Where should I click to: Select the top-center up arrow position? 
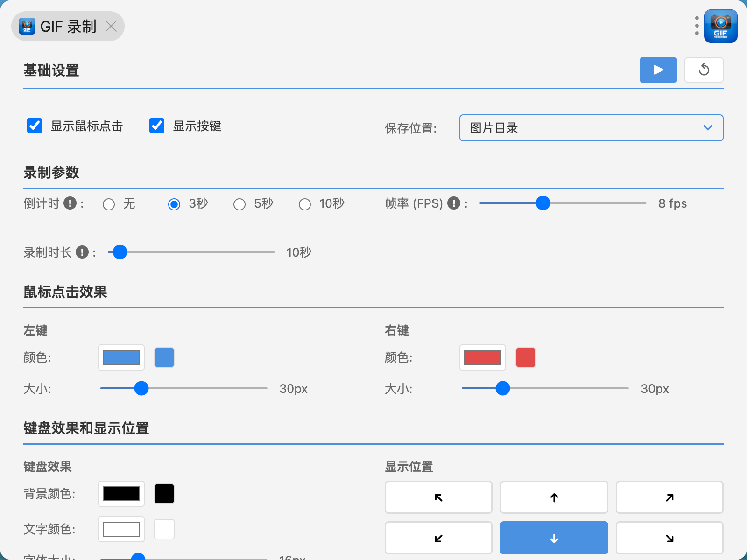[554, 497]
